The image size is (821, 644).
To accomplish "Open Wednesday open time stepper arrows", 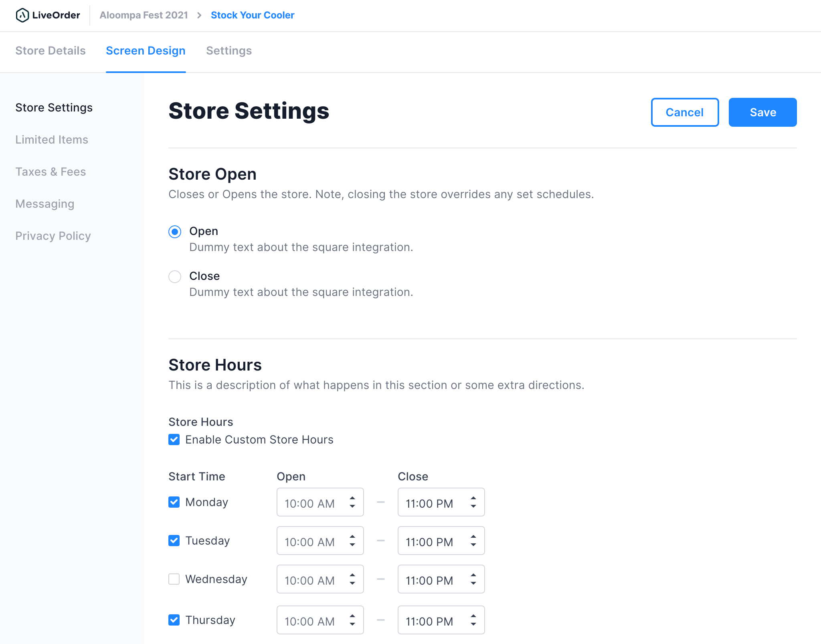I will pyautogui.click(x=352, y=579).
